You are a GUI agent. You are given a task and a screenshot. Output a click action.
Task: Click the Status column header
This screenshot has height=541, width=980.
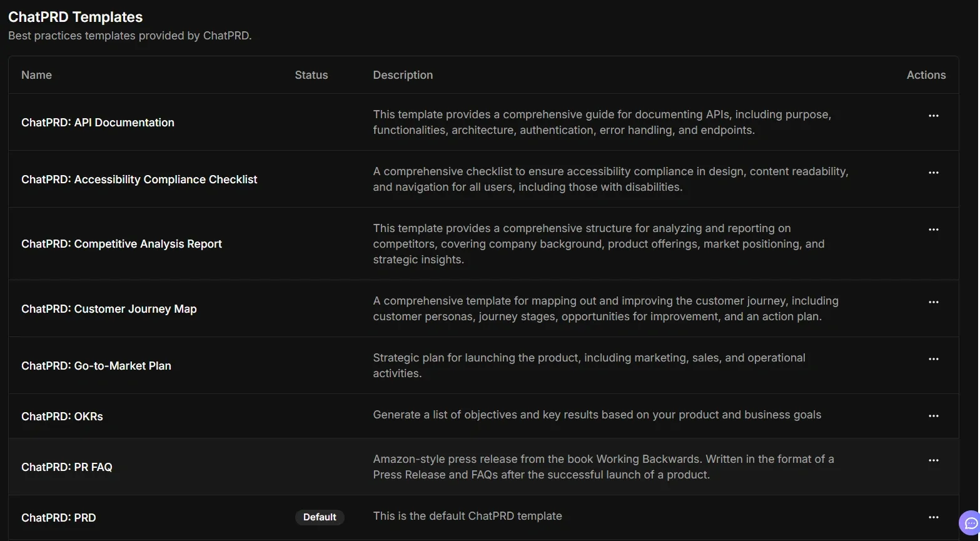[x=311, y=74]
